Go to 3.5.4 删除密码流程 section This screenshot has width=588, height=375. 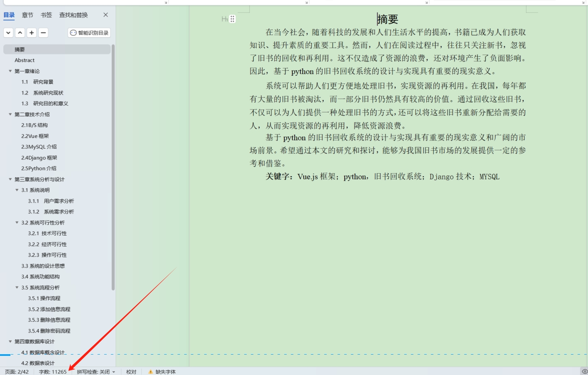49,331
